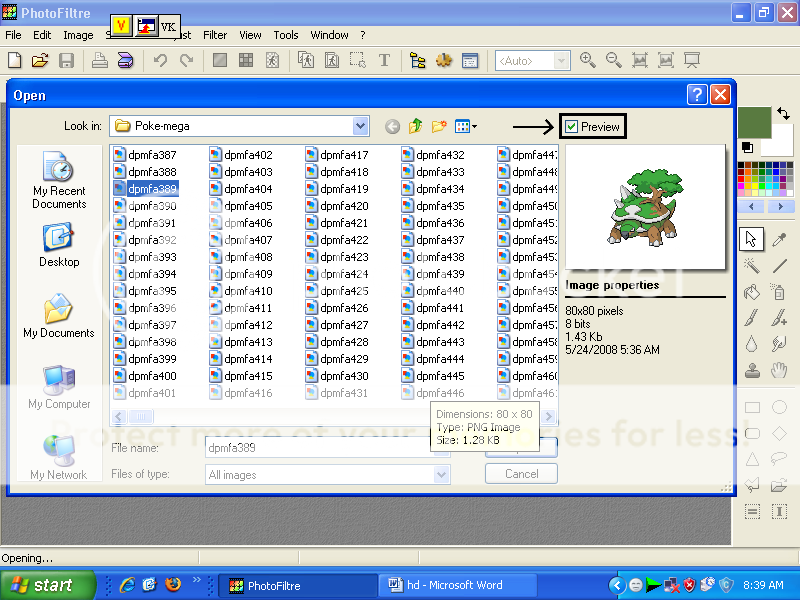This screenshot has height=600, width=800.
Task: Click the Print toolbar icon
Action: (99, 61)
